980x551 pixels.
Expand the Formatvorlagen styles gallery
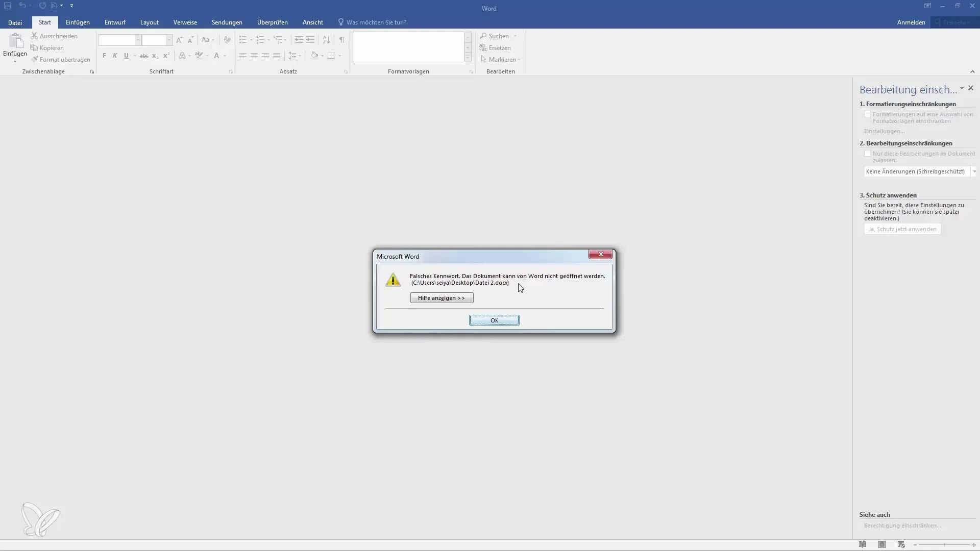click(x=468, y=58)
